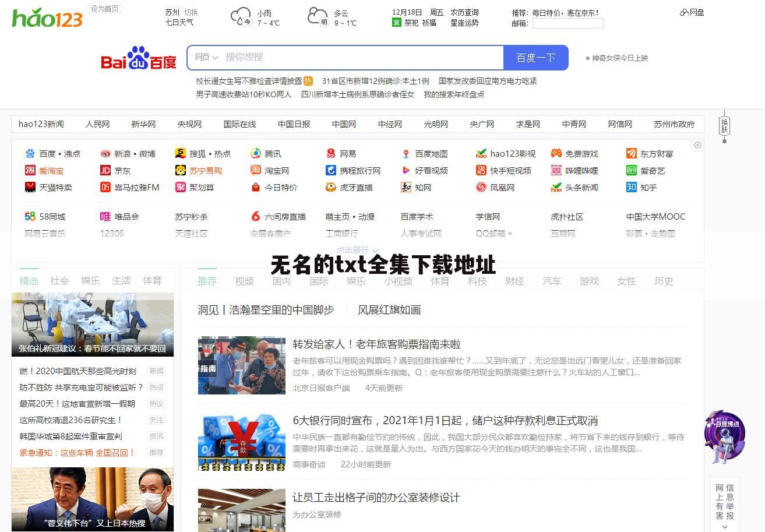Open article 转发给家人！老年旅客购票指南来啦
The width and height of the screenshot is (765, 532).
(x=377, y=344)
